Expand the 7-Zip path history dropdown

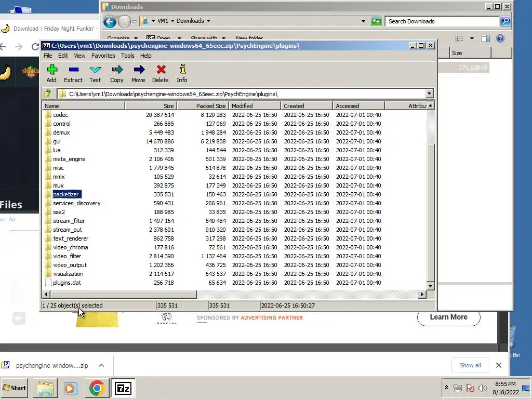429,94
